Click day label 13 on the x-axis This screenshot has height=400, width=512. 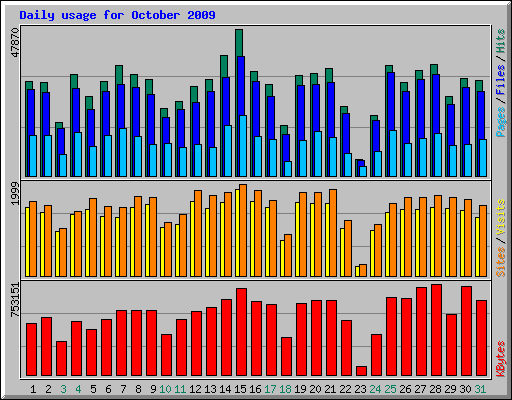210,389
